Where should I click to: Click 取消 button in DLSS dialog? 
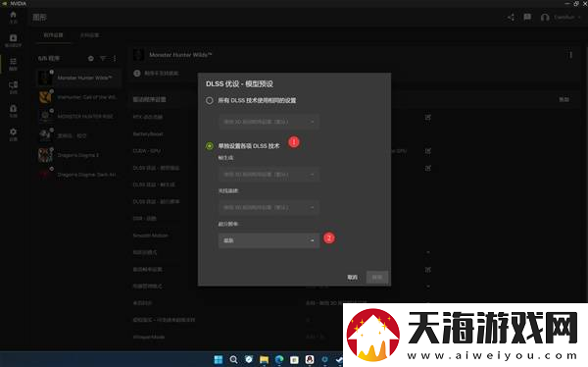pos(353,278)
